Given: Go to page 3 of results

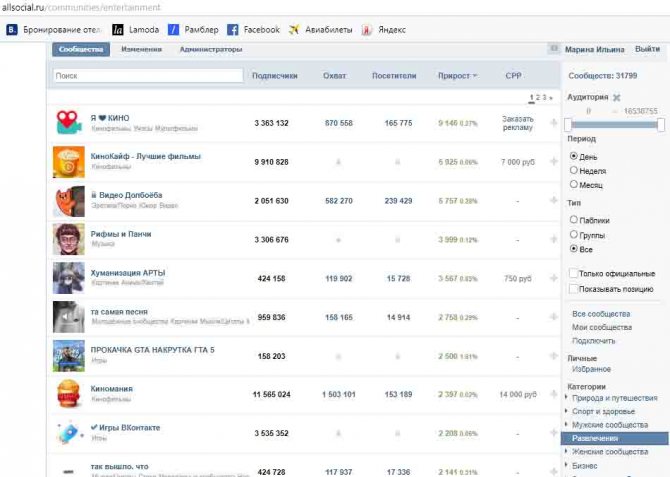Looking at the screenshot, I should pos(544,97).
